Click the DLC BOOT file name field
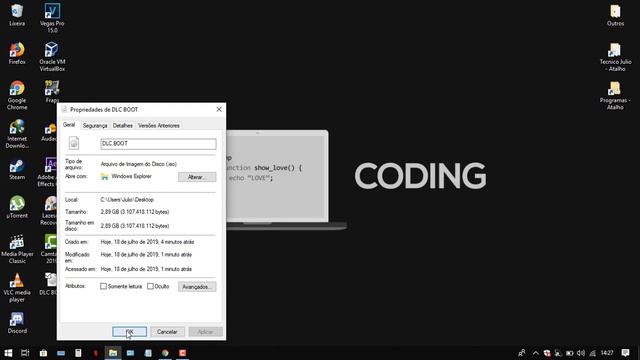The image size is (640, 360). pos(158,144)
